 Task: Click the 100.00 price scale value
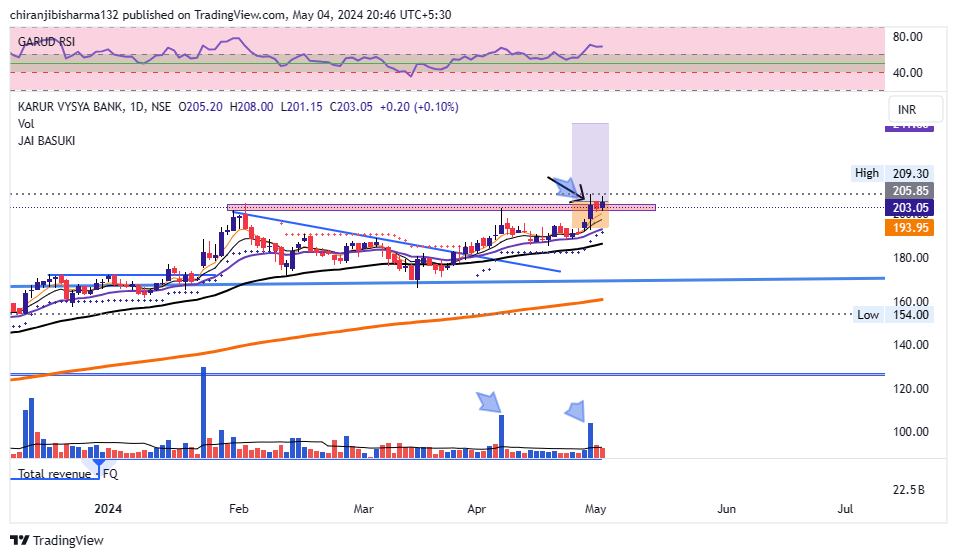pyautogui.click(x=911, y=432)
